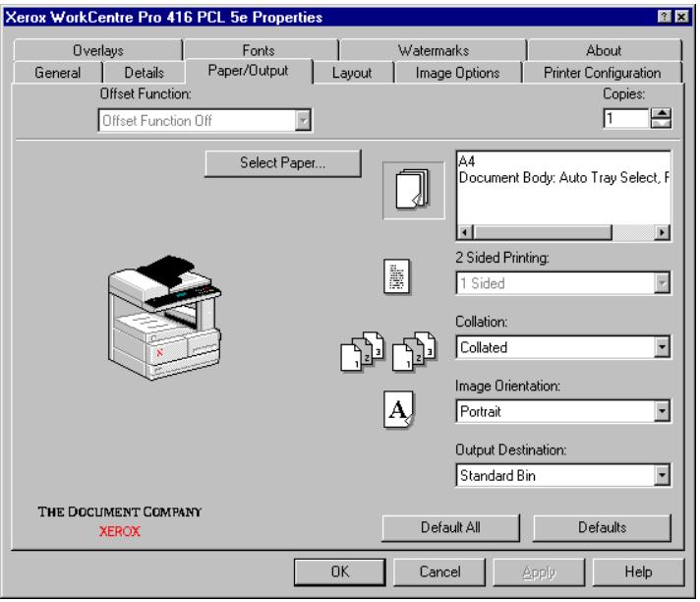Expand the Collation dropdown
700x602 pixels.
(662, 347)
